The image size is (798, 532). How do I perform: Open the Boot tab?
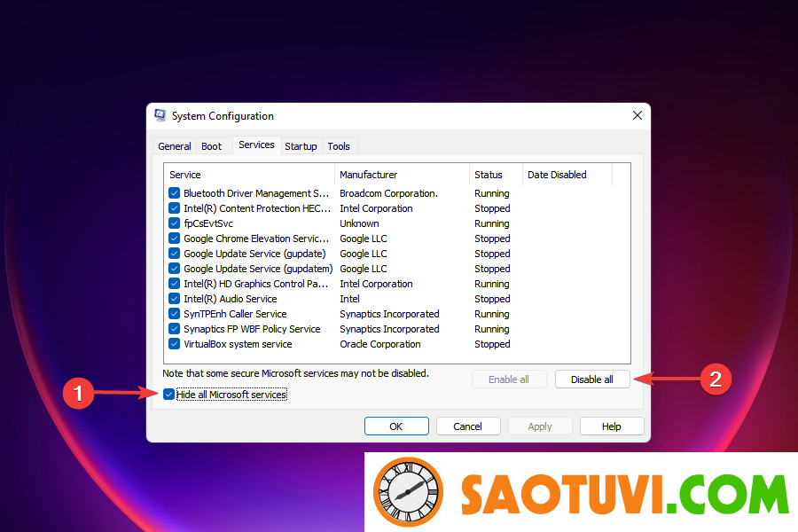click(x=211, y=145)
